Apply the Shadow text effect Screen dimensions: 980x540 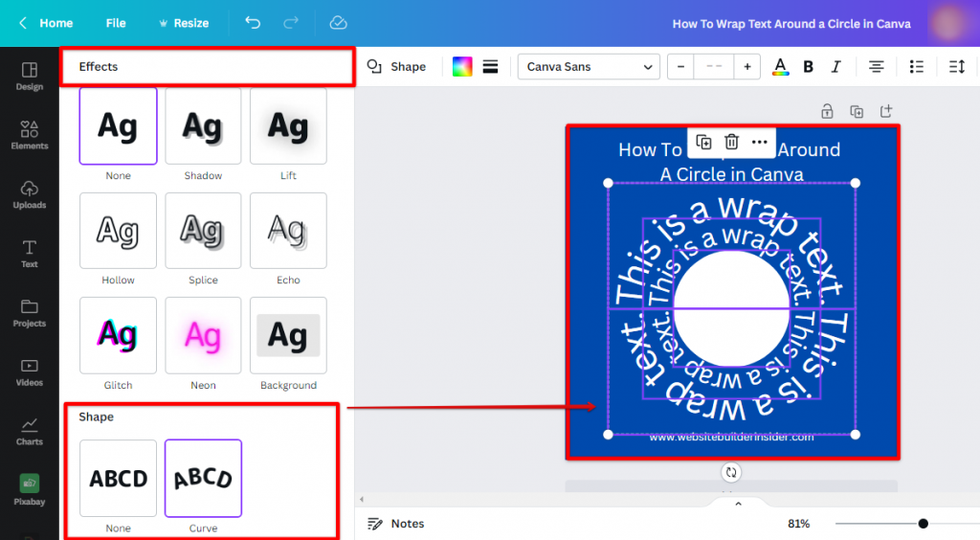pyautogui.click(x=203, y=126)
